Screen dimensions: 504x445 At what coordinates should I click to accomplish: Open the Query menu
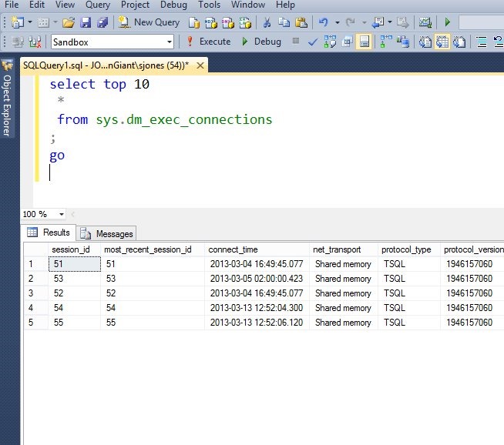97,5
